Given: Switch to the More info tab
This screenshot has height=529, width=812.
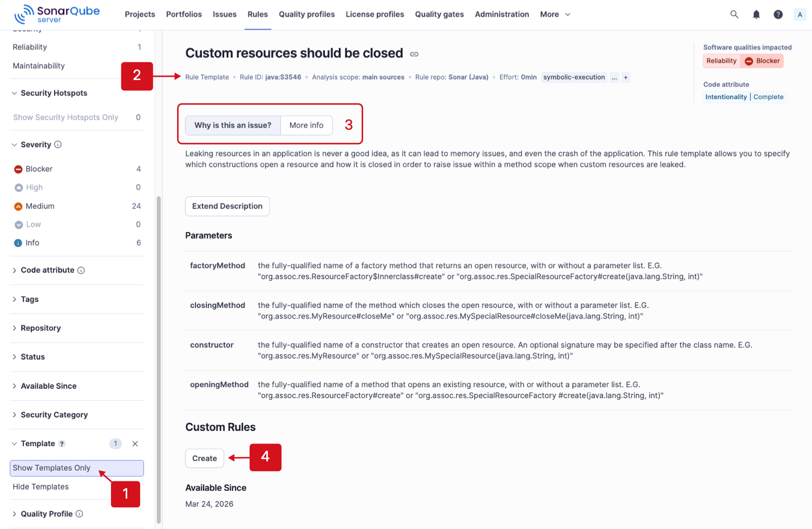Looking at the screenshot, I should click(306, 125).
